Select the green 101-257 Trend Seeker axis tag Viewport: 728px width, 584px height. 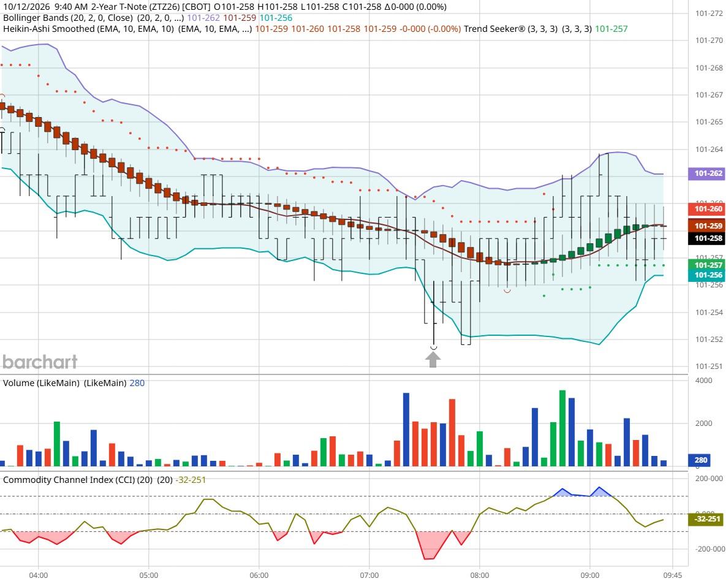pos(708,265)
